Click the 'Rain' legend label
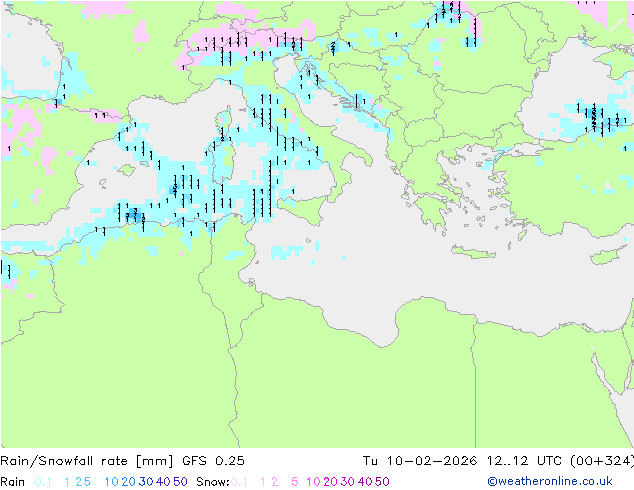634x490 pixels. [13, 482]
